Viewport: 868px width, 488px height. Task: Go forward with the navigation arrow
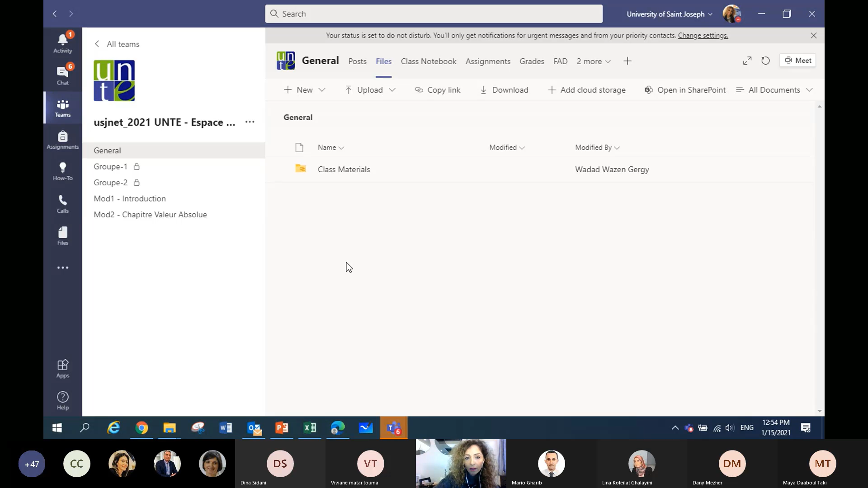click(x=71, y=14)
